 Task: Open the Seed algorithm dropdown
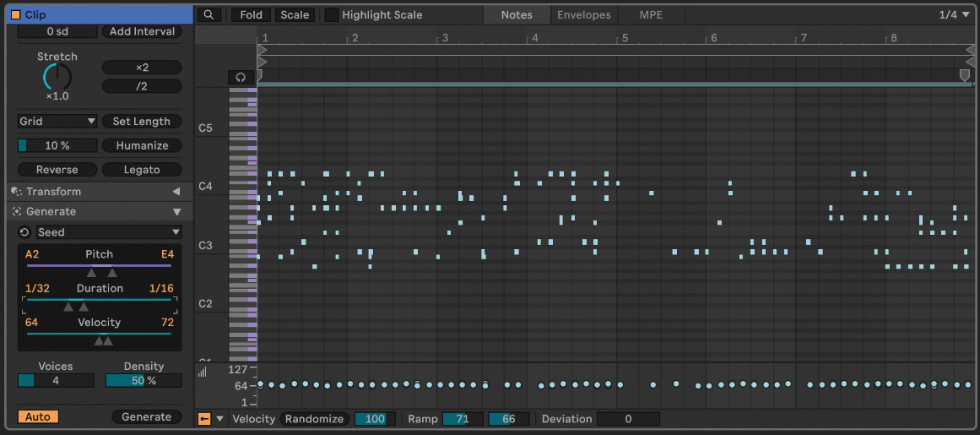[109, 232]
